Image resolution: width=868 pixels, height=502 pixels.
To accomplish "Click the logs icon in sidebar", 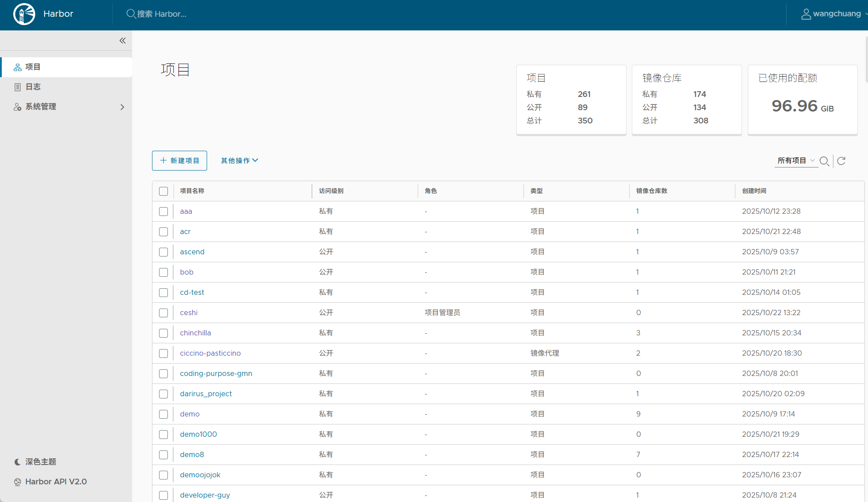I will click(18, 87).
